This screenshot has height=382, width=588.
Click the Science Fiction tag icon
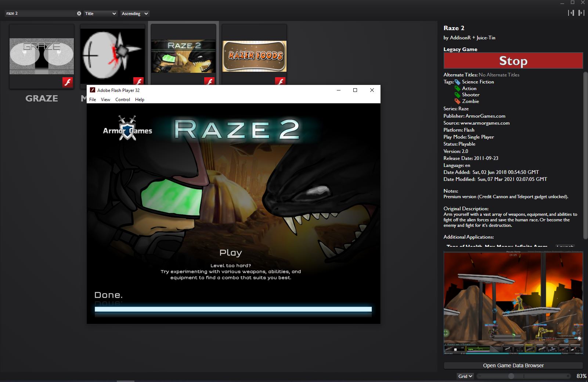(457, 82)
